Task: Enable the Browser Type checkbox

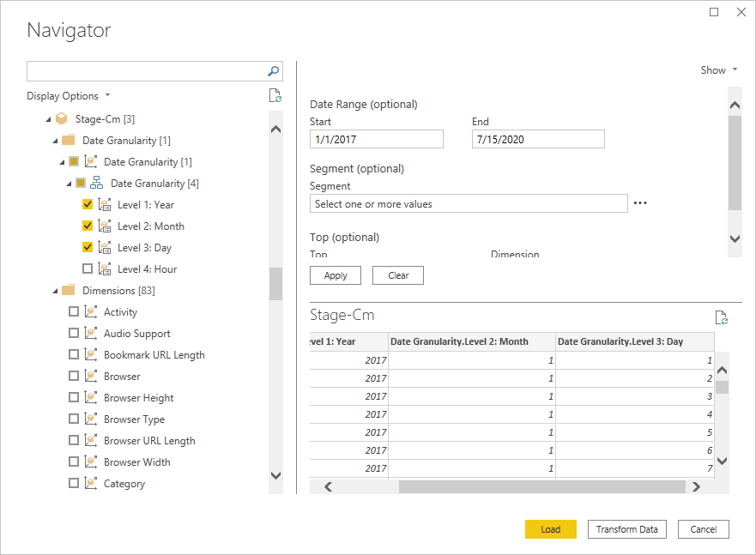Action: pos(74,419)
